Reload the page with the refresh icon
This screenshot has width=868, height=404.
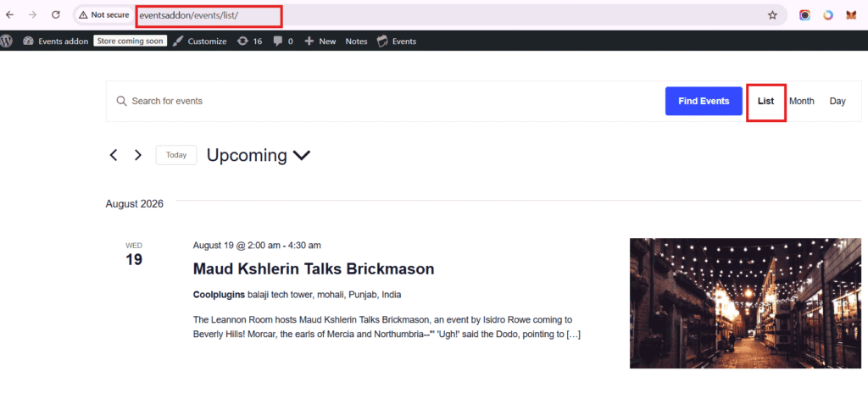[x=55, y=15]
